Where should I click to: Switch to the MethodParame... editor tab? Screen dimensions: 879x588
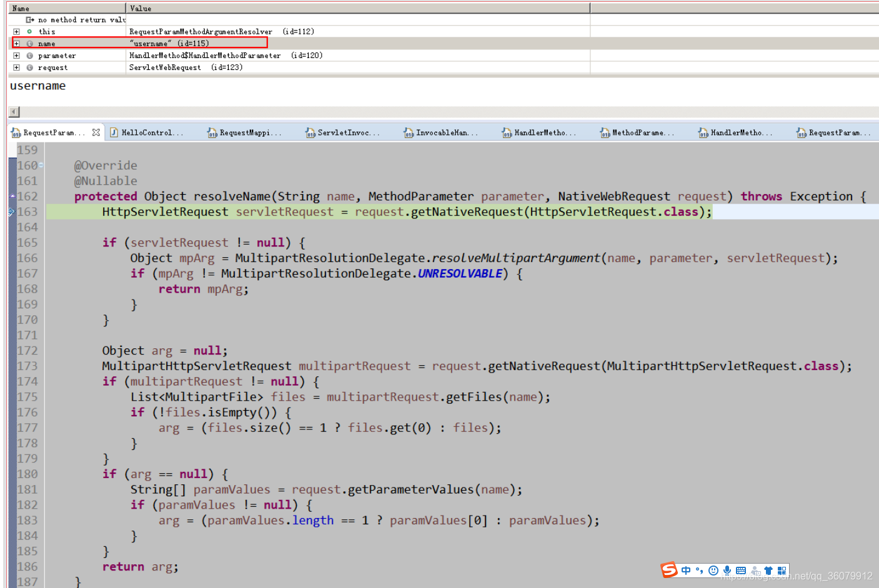[x=637, y=132]
